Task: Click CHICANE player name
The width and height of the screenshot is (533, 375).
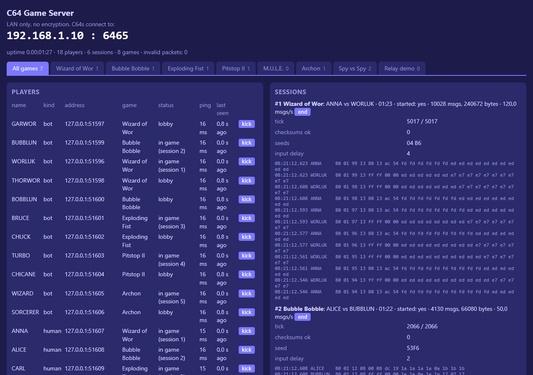Action: (23, 274)
